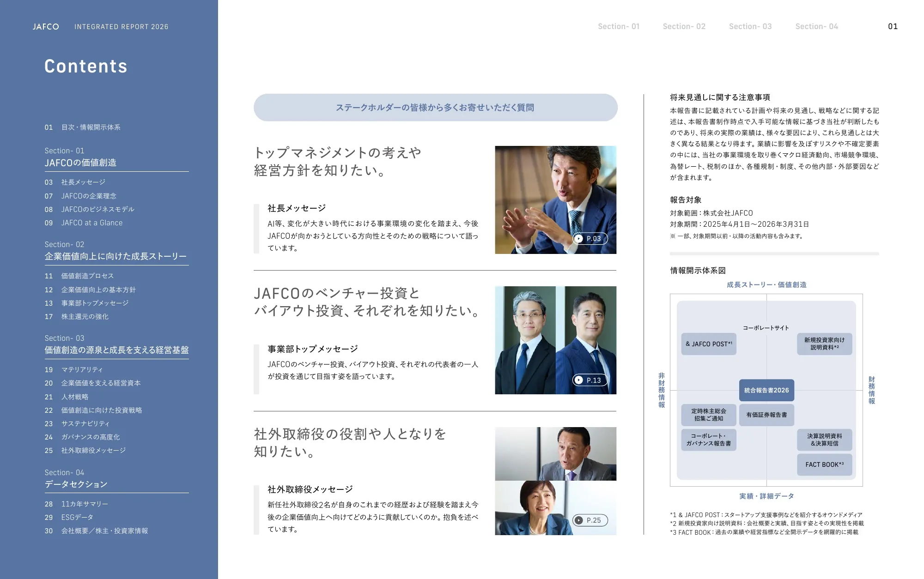
Task: Open contents entry 25 社外取締役メッセージ
Action: point(85,450)
